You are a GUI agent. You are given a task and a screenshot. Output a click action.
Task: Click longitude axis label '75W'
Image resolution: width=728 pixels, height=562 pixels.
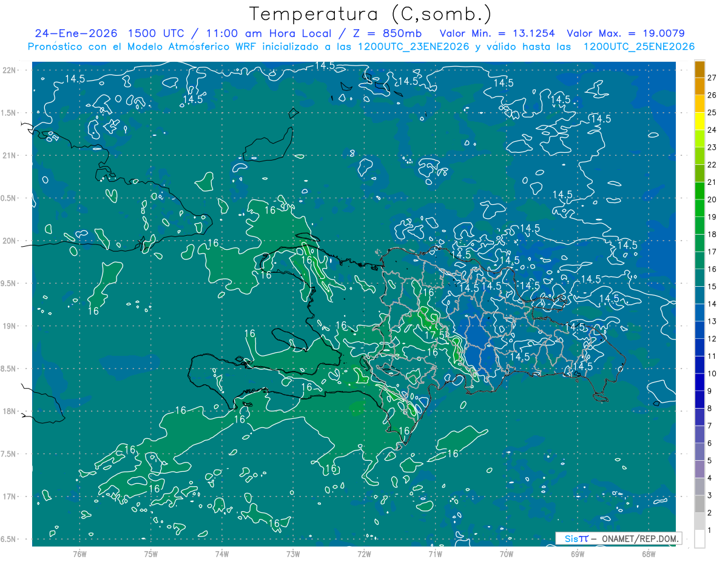pos(150,554)
